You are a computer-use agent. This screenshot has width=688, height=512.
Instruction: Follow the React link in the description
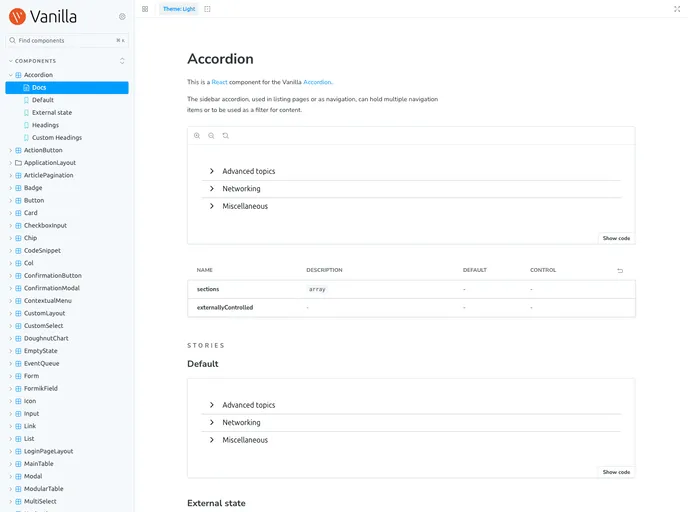point(219,82)
